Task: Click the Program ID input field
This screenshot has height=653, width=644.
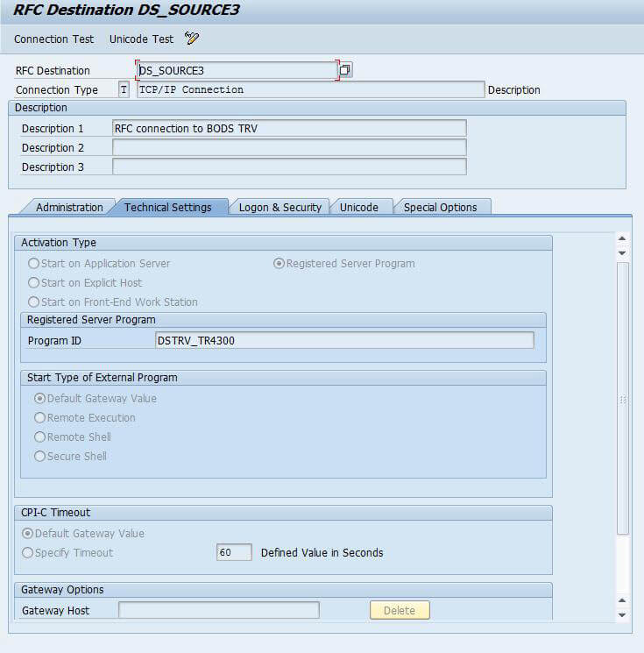Action: (343, 340)
